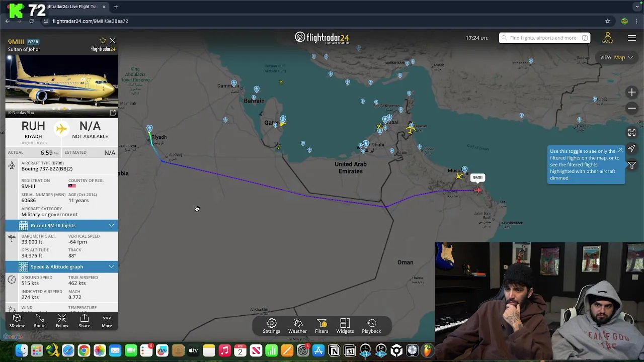The height and width of the screenshot is (362, 644).
Task: Add flight to favorites star
Action: pyautogui.click(x=103, y=41)
